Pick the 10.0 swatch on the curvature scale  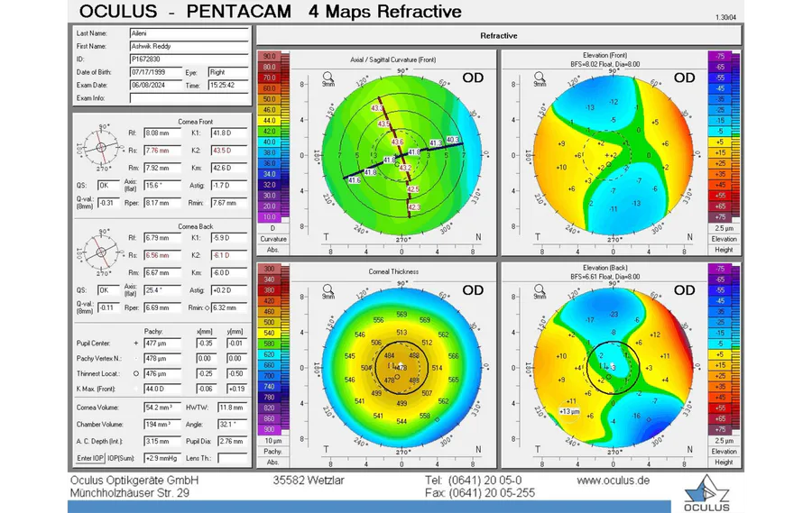[269, 217]
